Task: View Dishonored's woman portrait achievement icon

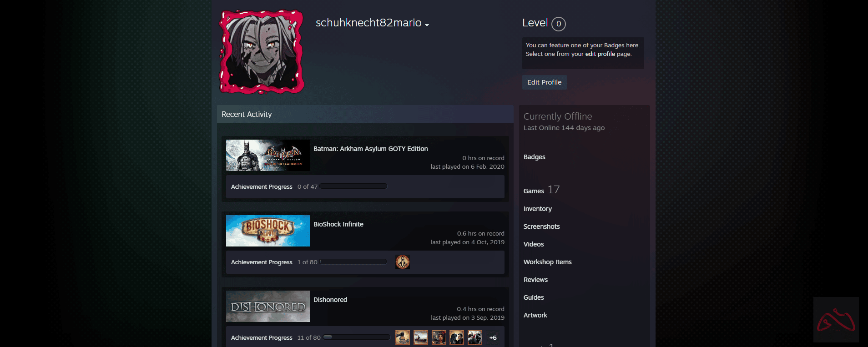Action: (x=439, y=337)
